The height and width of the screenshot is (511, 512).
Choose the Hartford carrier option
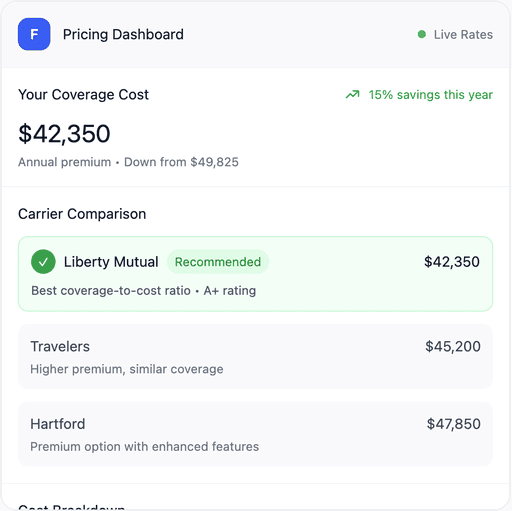pyautogui.click(x=255, y=434)
